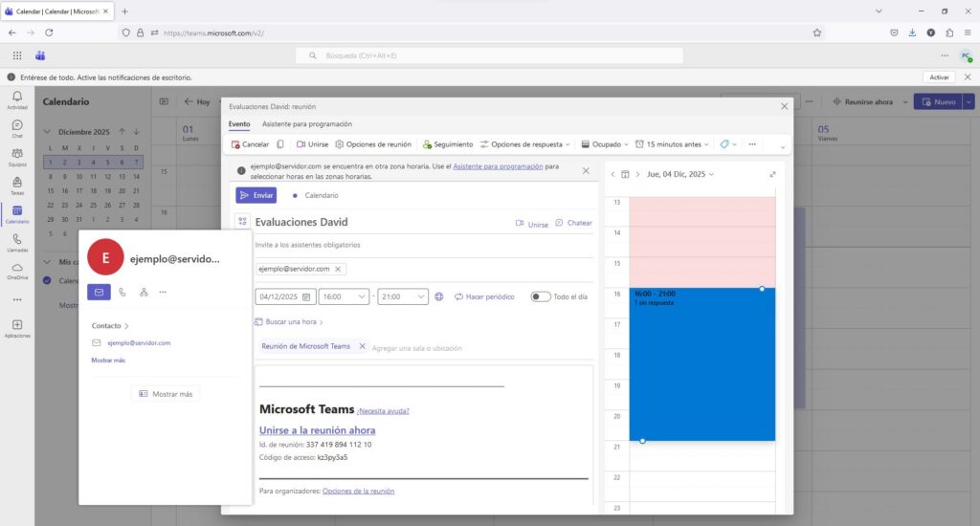
Task: Open Opciones de la reunión link
Action: [358, 491]
